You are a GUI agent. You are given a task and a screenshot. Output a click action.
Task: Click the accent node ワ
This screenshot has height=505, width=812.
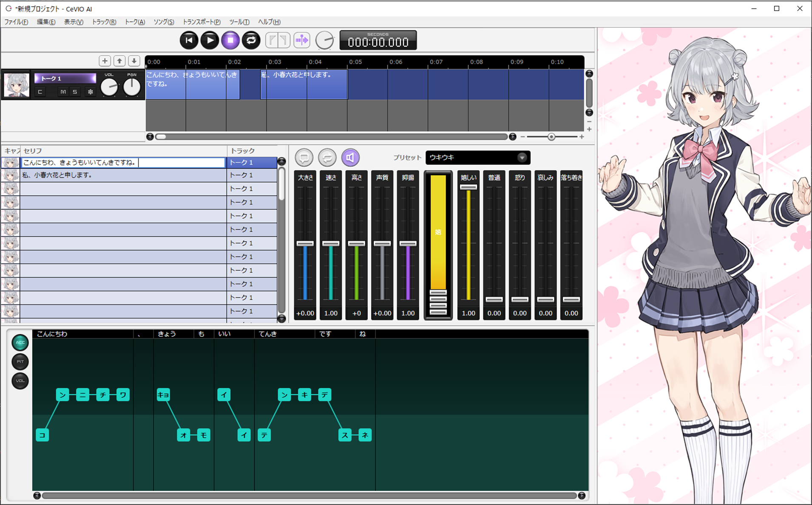click(123, 395)
